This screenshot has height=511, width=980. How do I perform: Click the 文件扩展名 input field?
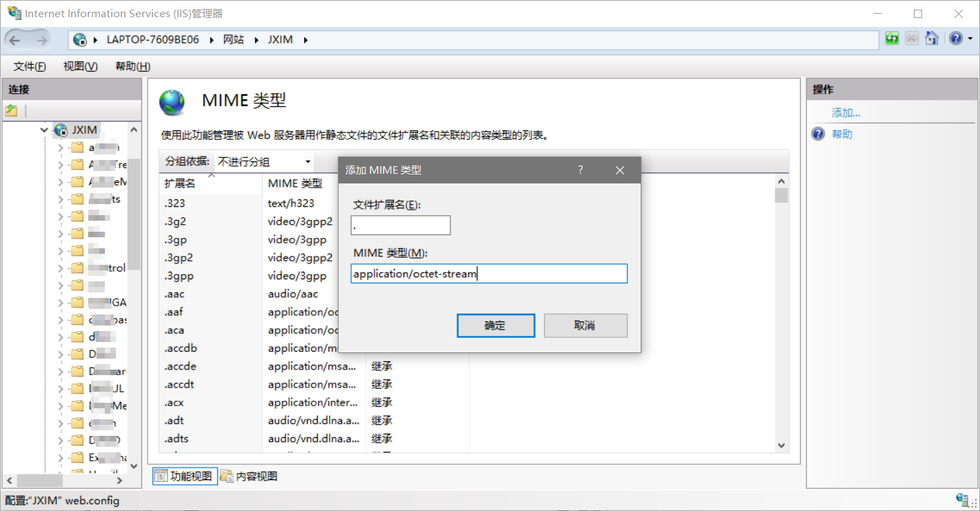pyautogui.click(x=401, y=225)
